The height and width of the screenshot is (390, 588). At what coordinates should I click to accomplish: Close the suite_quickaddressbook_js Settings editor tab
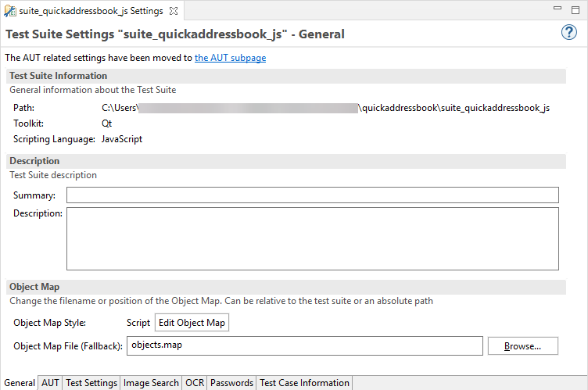coord(174,11)
